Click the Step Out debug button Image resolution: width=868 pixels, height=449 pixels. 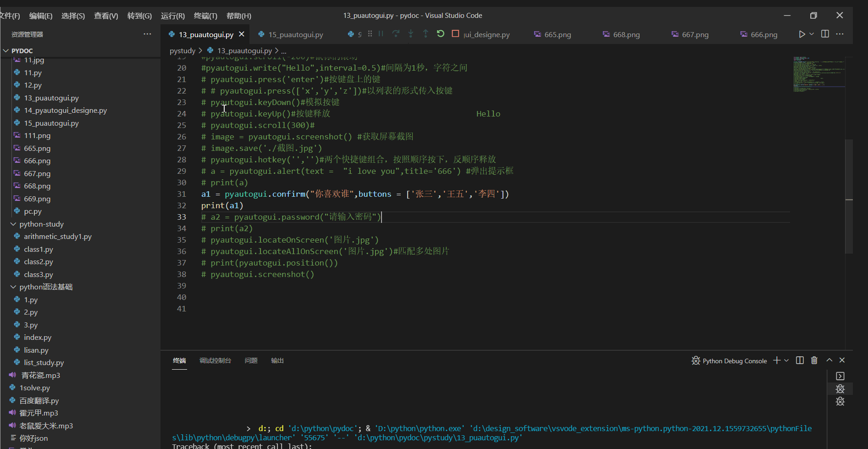click(x=426, y=34)
